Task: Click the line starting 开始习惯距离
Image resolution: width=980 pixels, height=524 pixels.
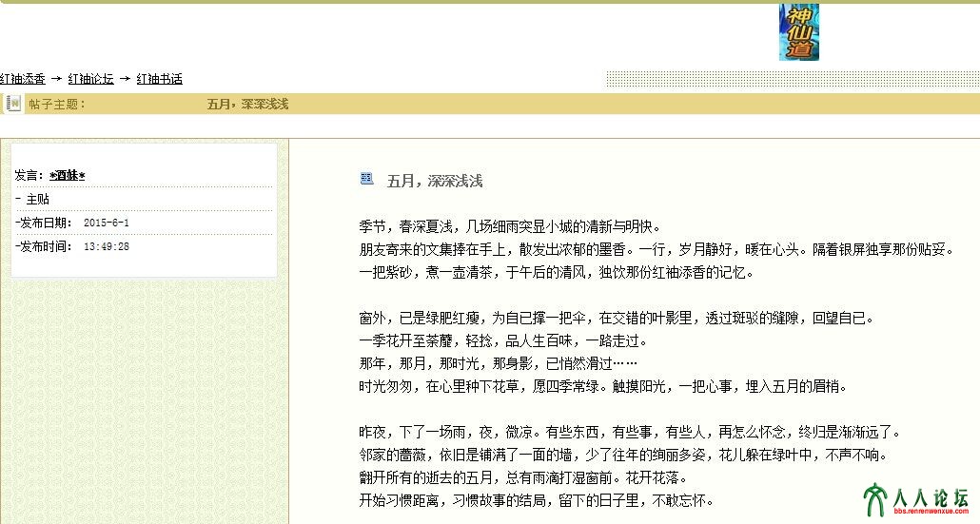Action: (x=537, y=500)
